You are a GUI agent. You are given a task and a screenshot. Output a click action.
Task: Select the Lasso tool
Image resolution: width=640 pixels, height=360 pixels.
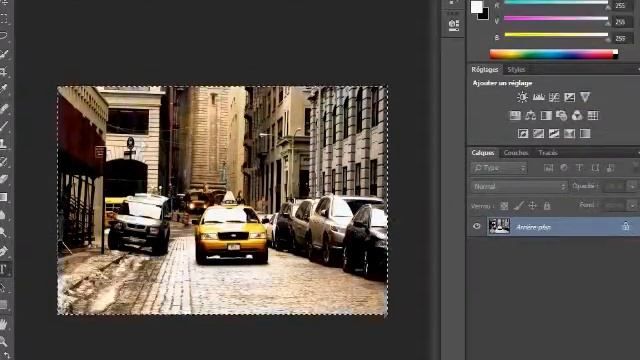[4, 36]
